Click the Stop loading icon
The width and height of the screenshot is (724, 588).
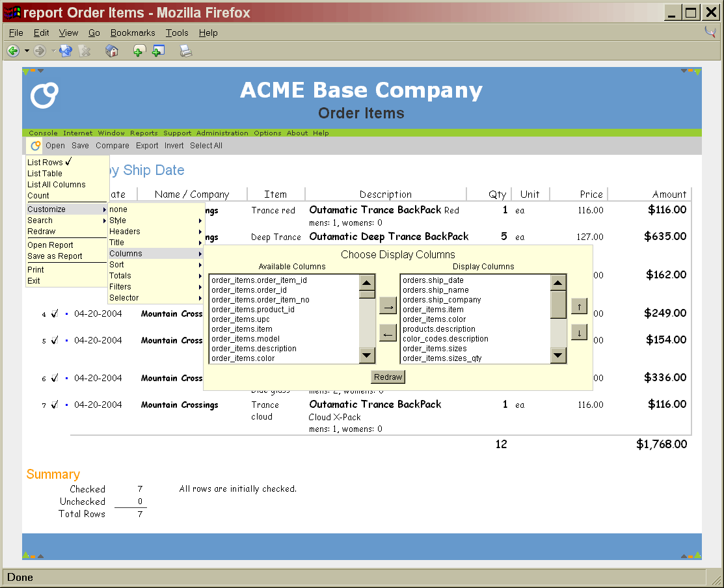(85, 51)
